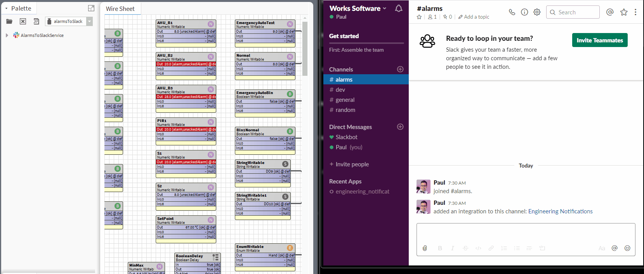The height and width of the screenshot is (274, 644).
Task: Select the dev channel
Action: click(366, 89)
